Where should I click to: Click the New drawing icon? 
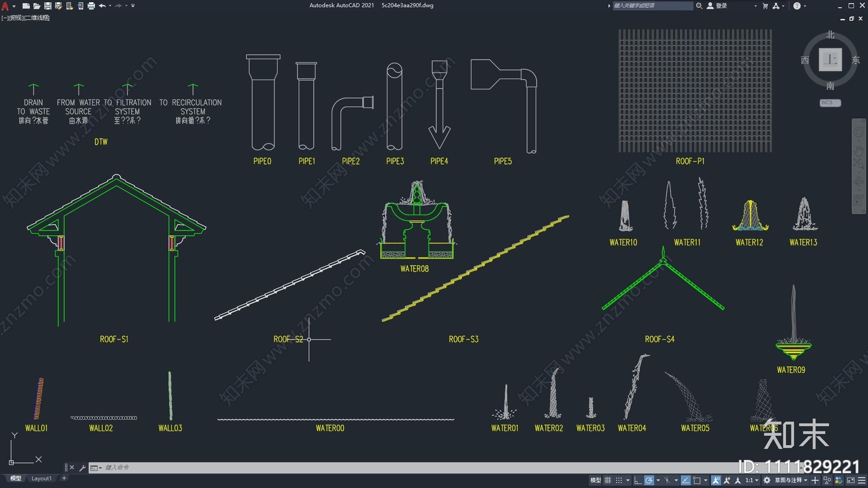coord(25,6)
